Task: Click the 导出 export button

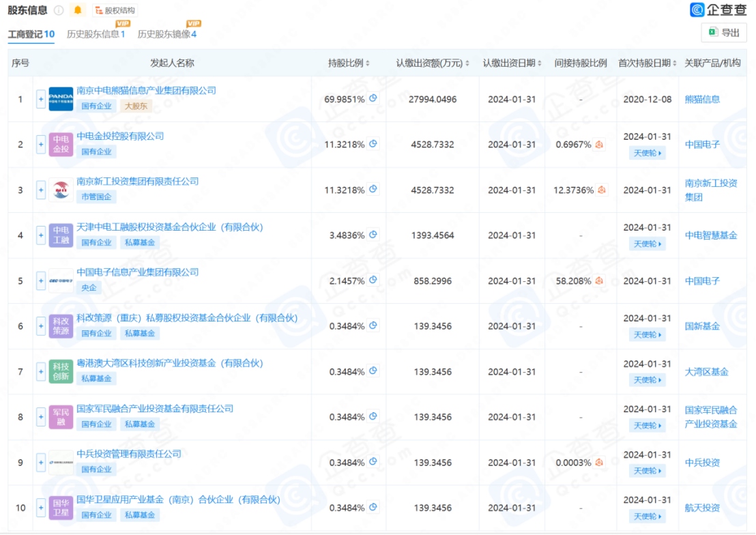Action: [x=724, y=32]
